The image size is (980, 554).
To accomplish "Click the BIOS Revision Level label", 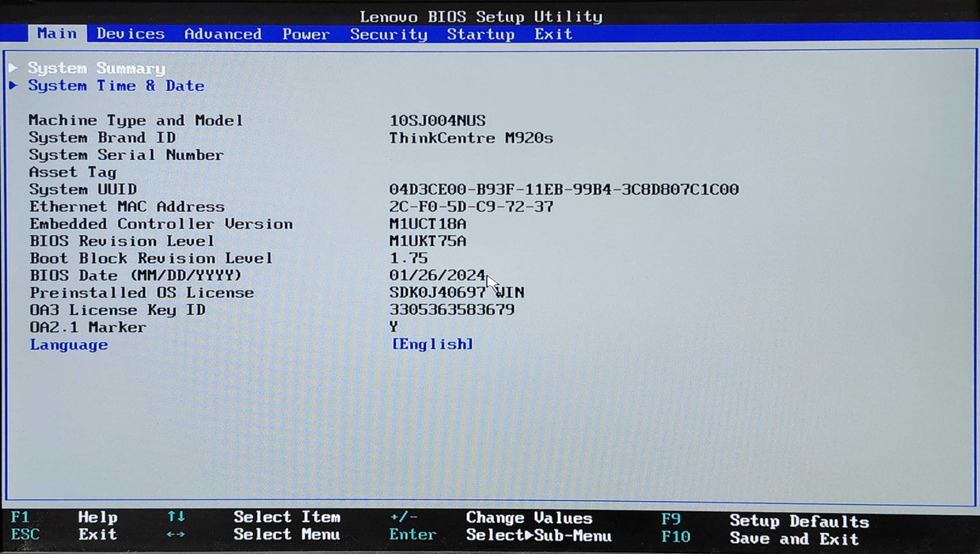I will (122, 241).
